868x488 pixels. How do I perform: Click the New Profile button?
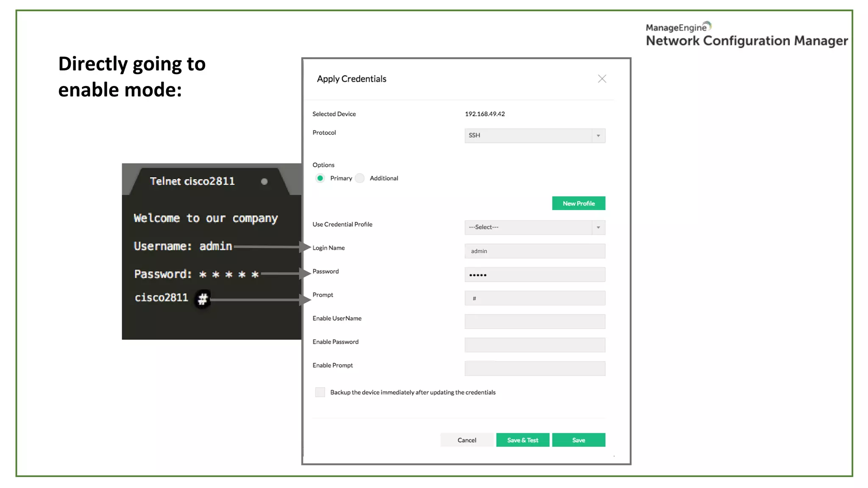click(579, 203)
